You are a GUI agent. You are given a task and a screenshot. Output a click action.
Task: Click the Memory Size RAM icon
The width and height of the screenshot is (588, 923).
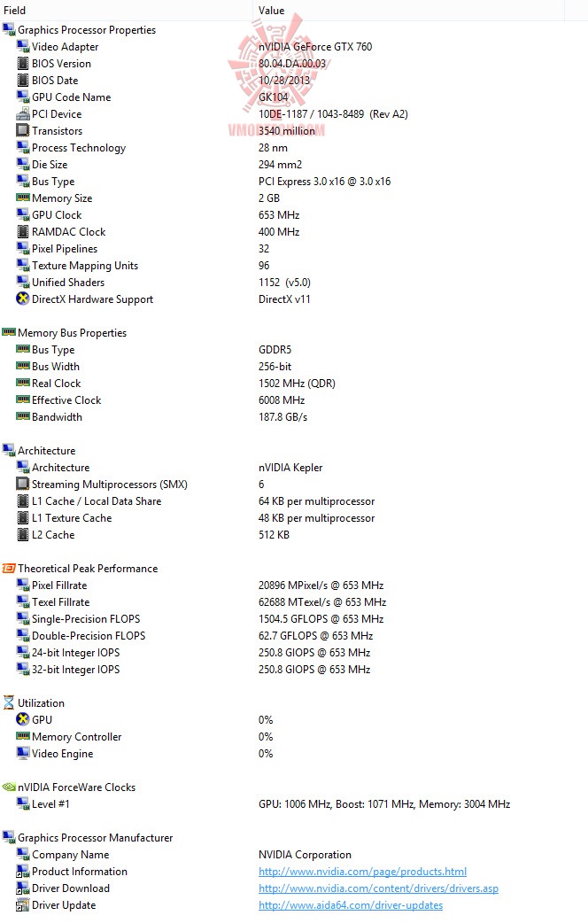pyautogui.click(x=23, y=198)
